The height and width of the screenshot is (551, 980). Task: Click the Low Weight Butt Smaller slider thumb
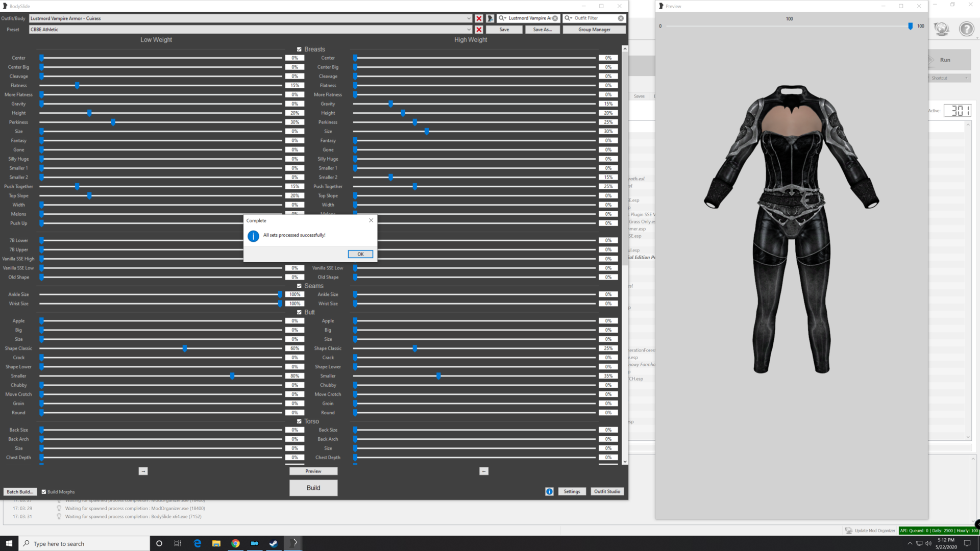(x=232, y=376)
